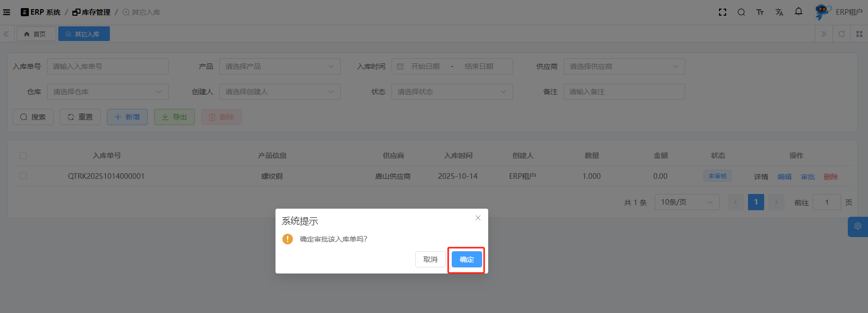Switch to the 首页 home tab

[x=35, y=34]
